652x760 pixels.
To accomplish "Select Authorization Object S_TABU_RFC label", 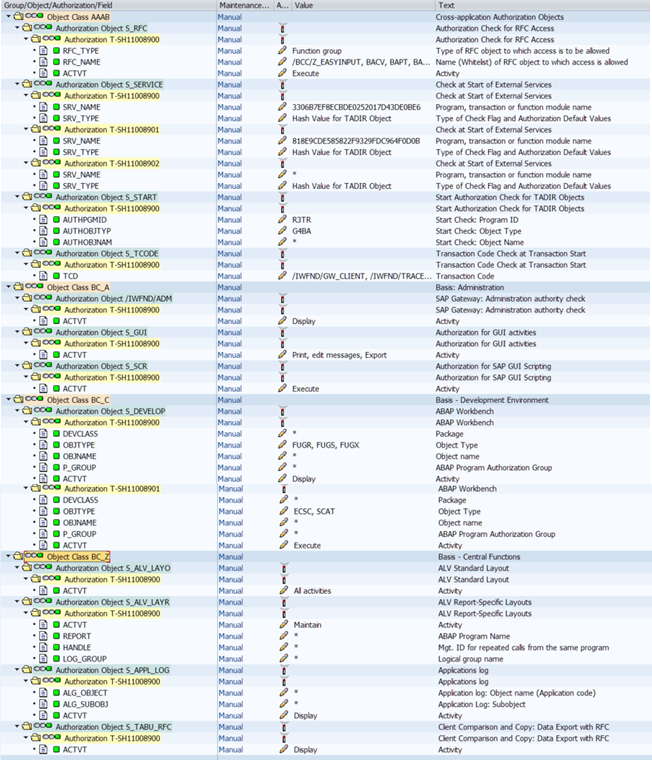I will 113,727.
